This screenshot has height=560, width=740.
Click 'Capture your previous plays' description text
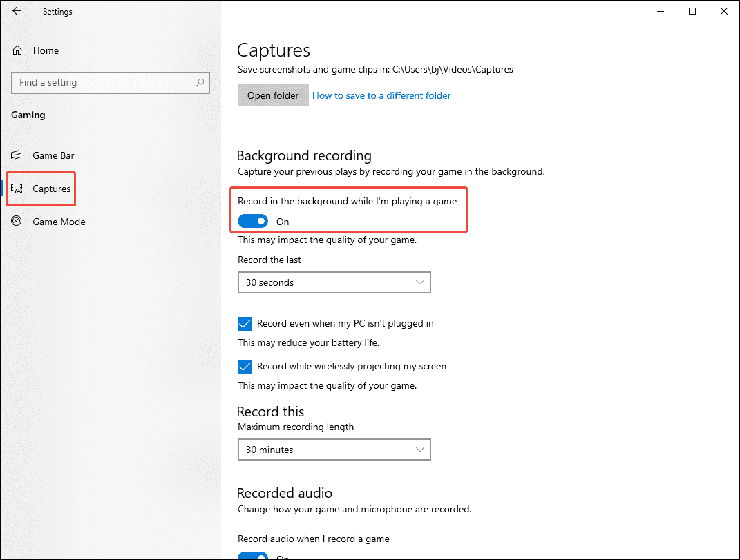tap(391, 172)
